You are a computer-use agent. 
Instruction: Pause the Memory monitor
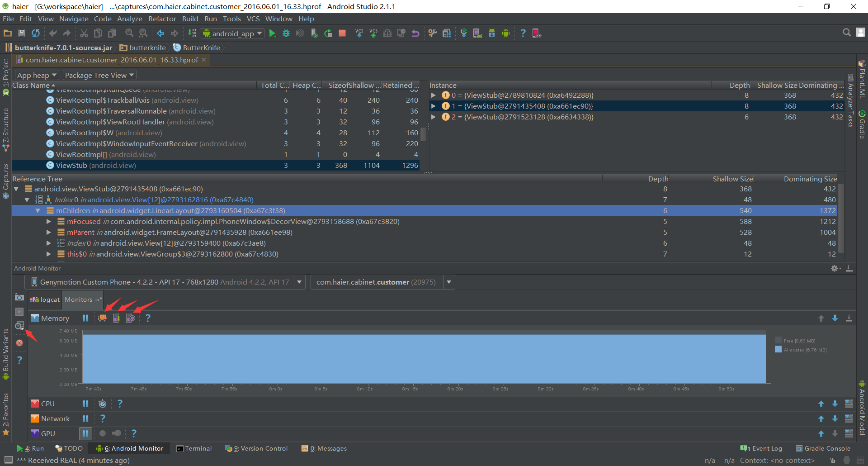pyautogui.click(x=85, y=318)
